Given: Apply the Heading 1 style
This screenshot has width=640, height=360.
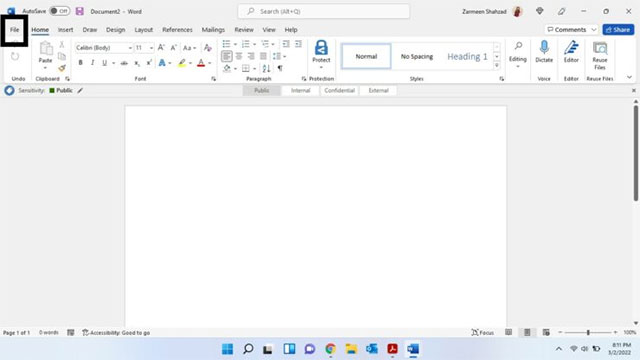Looking at the screenshot, I should click(x=467, y=56).
